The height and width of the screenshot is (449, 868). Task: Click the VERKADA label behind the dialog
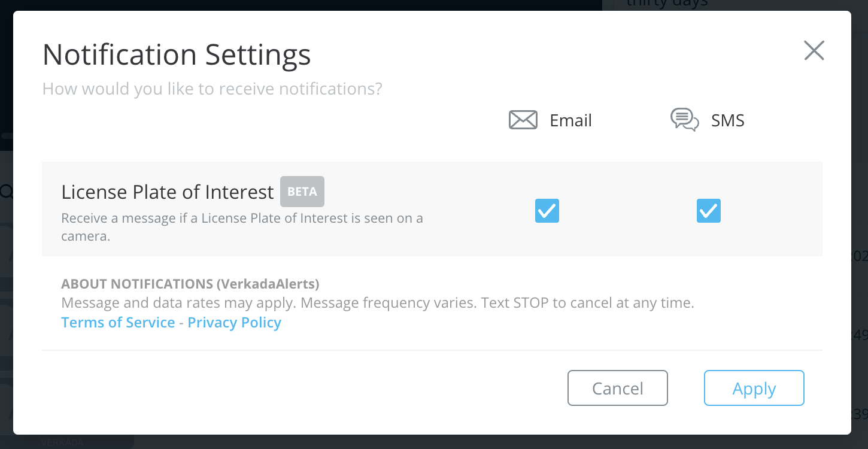pyautogui.click(x=62, y=442)
